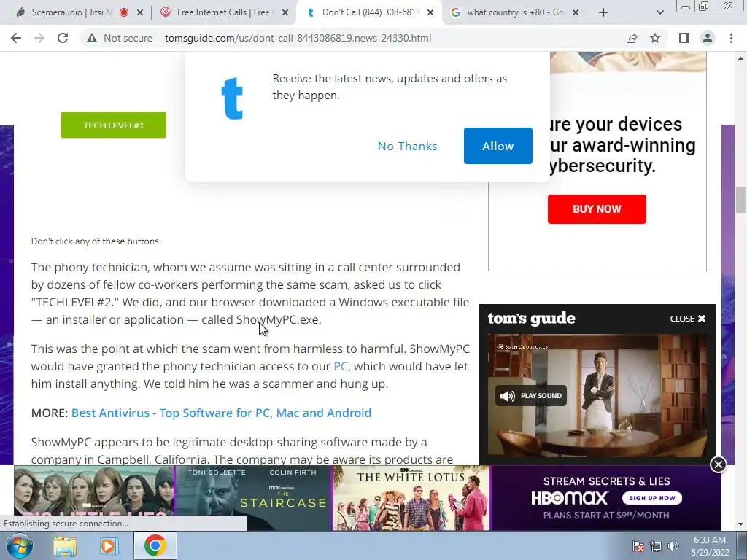Allow notifications in the popup

click(498, 146)
